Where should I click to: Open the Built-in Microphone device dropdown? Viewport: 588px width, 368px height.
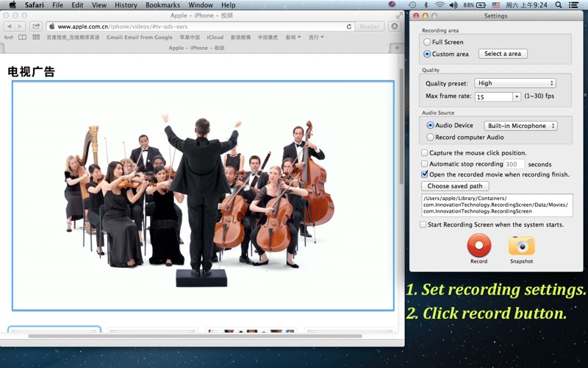pos(520,126)
